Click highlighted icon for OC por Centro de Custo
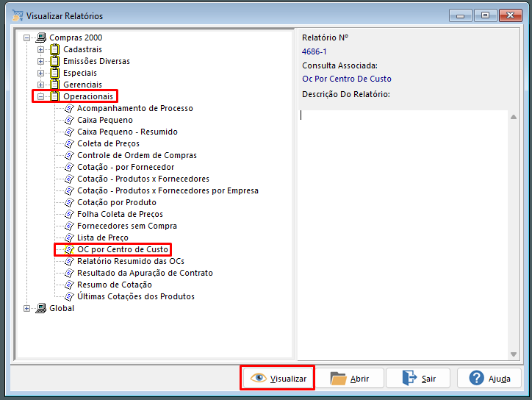Image resolution: width=532 pixels, height=400 pixels. coord(69,249)
